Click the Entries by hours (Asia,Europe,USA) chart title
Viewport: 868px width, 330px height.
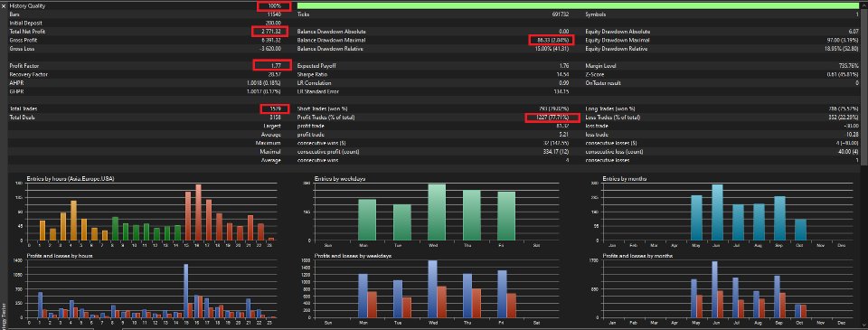[x=71, y=178]
